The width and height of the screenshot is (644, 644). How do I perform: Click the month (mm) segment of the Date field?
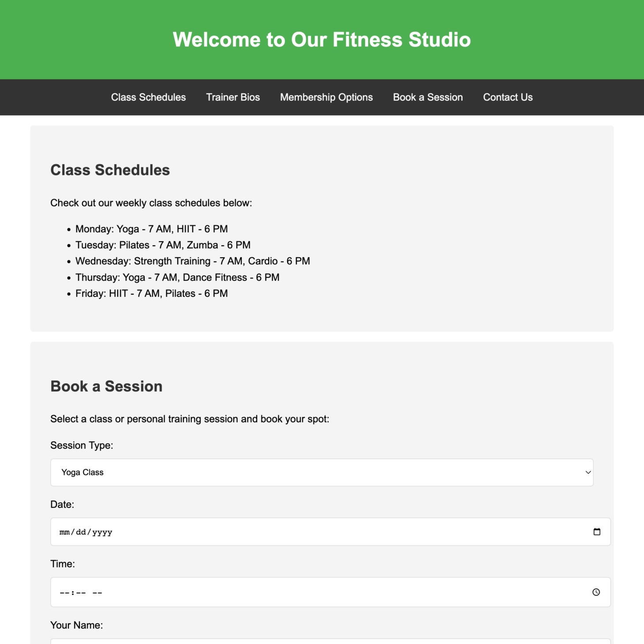pyautogui.click(x=64, y=532)
